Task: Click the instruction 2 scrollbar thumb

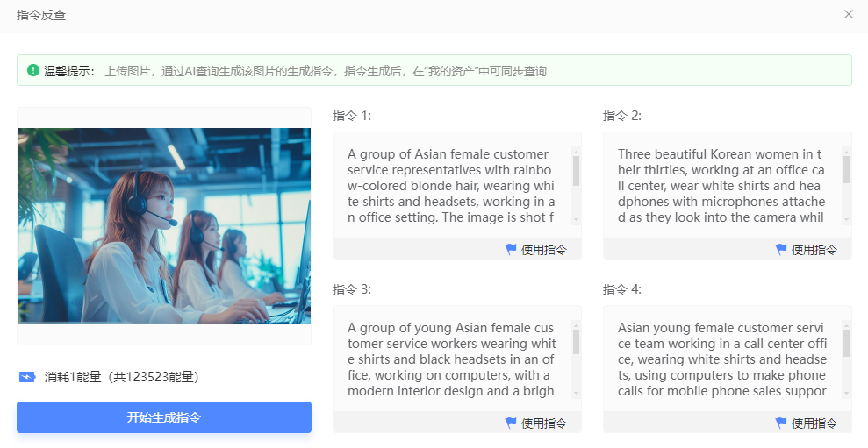Action: 846,169
